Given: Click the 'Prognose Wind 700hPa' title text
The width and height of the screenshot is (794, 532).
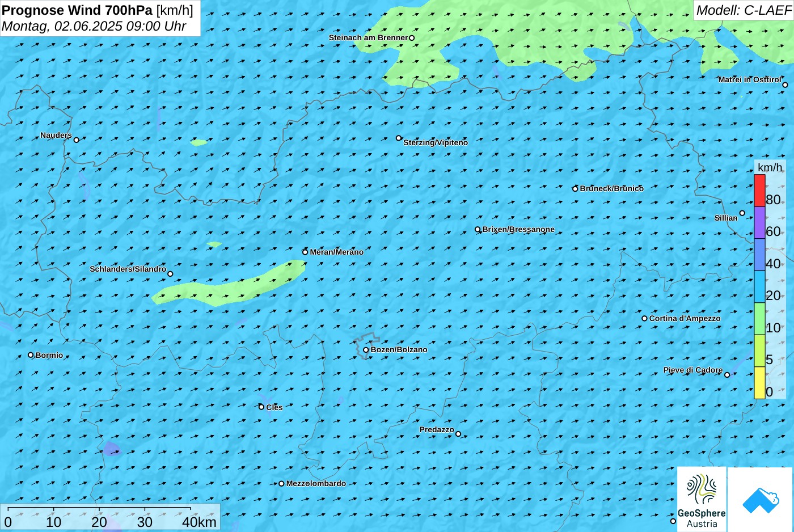Looking at the screenshot, I should (x=77, y=10).
